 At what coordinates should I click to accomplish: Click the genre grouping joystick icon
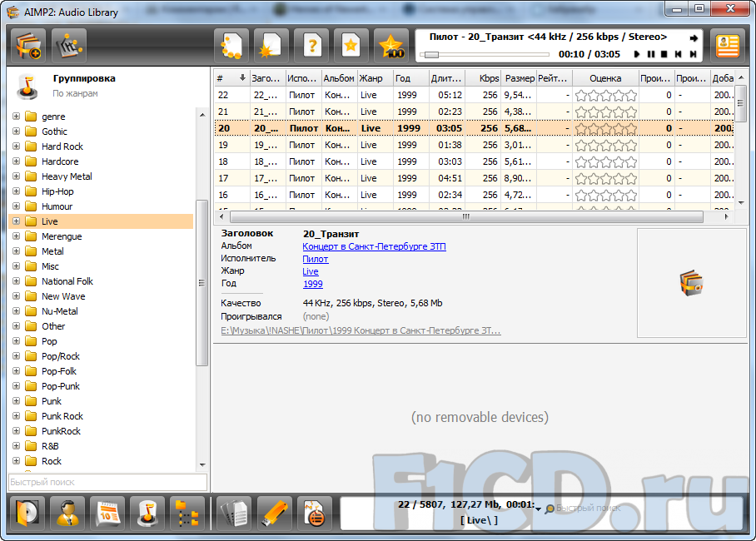147,513
